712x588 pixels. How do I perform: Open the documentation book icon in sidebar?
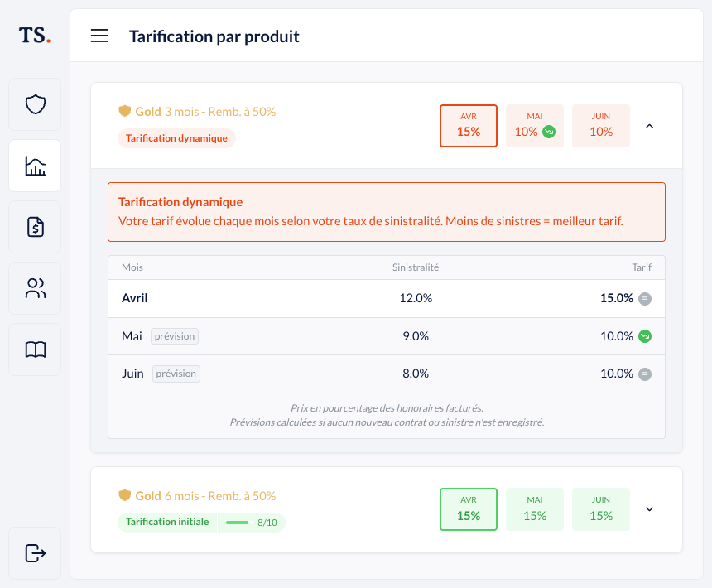click(34, 349)
